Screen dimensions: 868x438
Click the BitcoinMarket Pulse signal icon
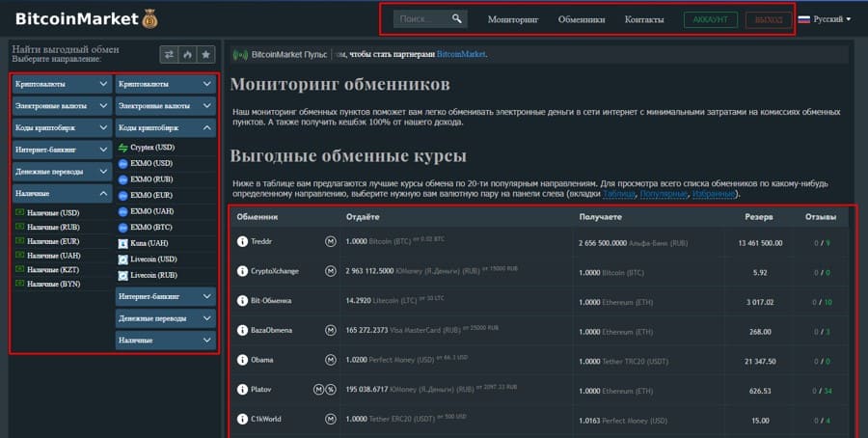coord(240,55)
